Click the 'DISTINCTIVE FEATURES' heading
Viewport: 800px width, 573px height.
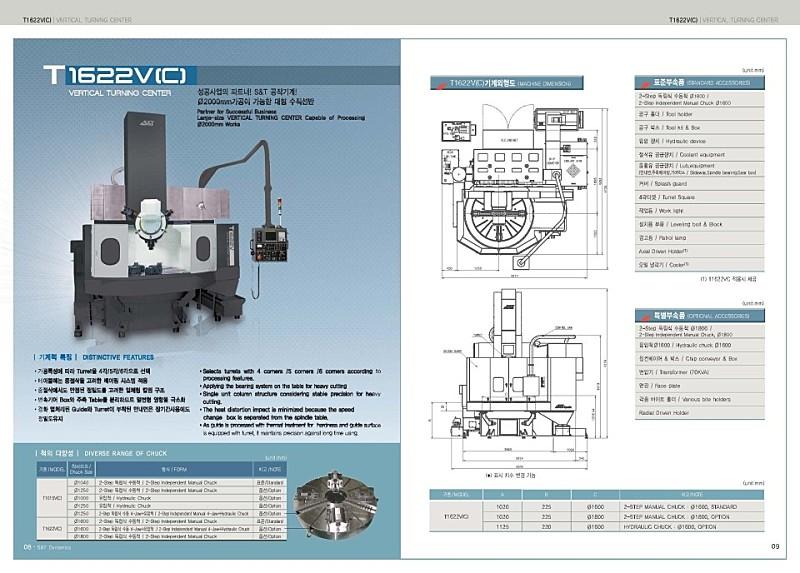click(x=118, y=357)
